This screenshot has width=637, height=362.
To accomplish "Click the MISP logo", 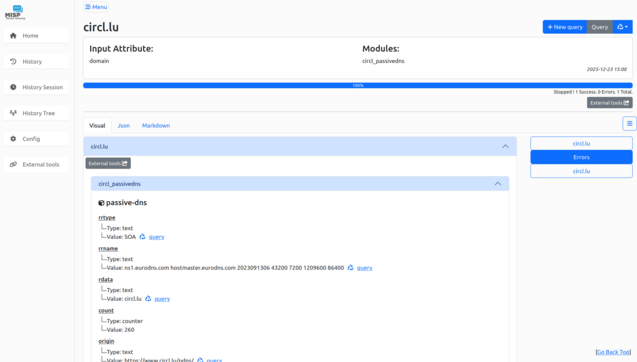I will [15, 13].
